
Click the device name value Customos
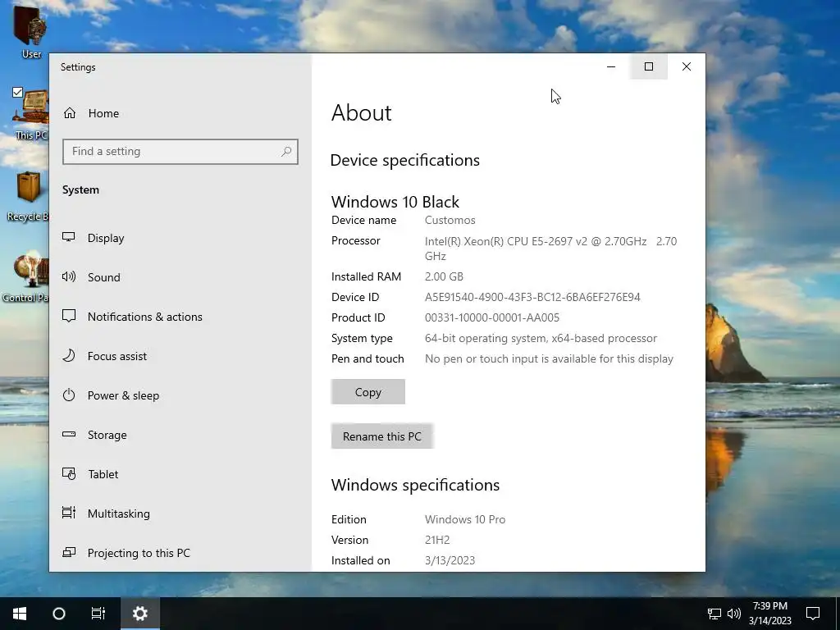tap(450, 220)
